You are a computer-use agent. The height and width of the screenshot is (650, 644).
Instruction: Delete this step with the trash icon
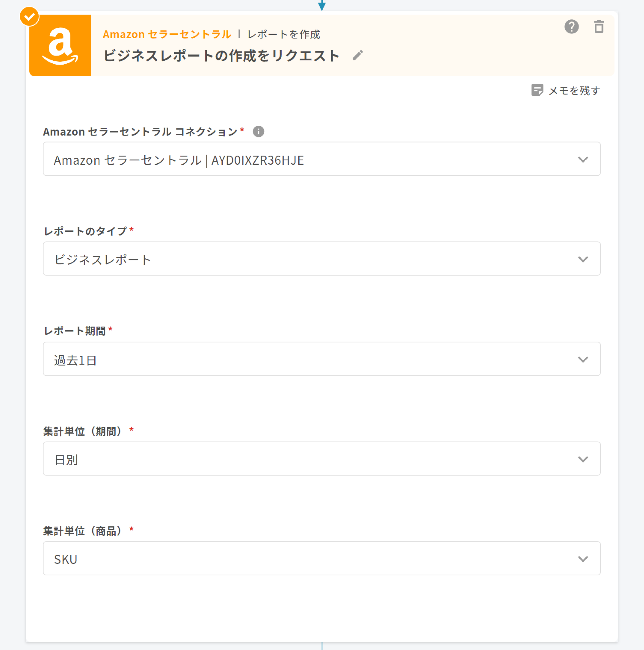598,27
